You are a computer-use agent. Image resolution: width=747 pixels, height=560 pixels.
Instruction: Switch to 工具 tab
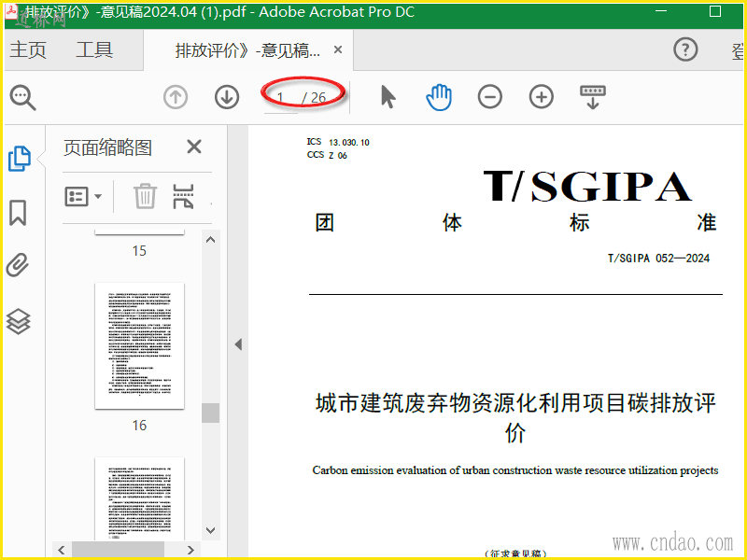click(94, 49)
